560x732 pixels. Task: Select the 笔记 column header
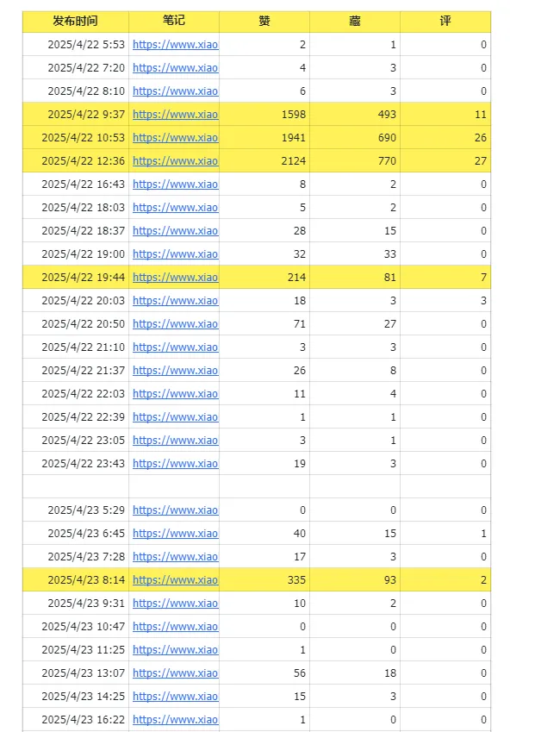[x=174, y=21]
